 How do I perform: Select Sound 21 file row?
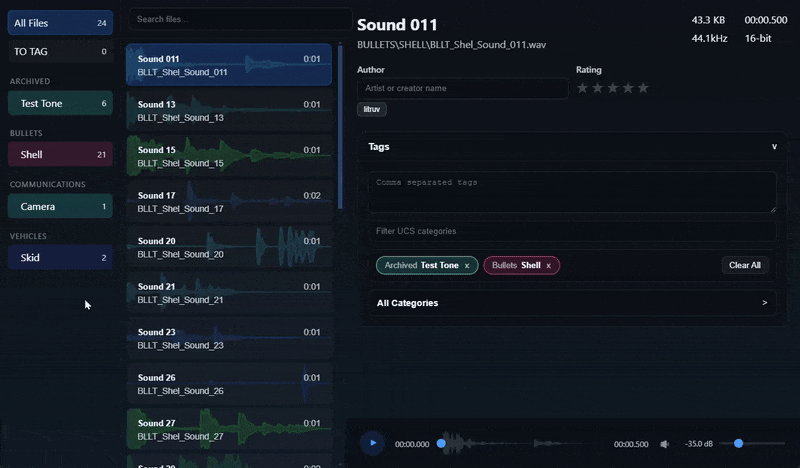pyautogui.click(x=229, y=293)
